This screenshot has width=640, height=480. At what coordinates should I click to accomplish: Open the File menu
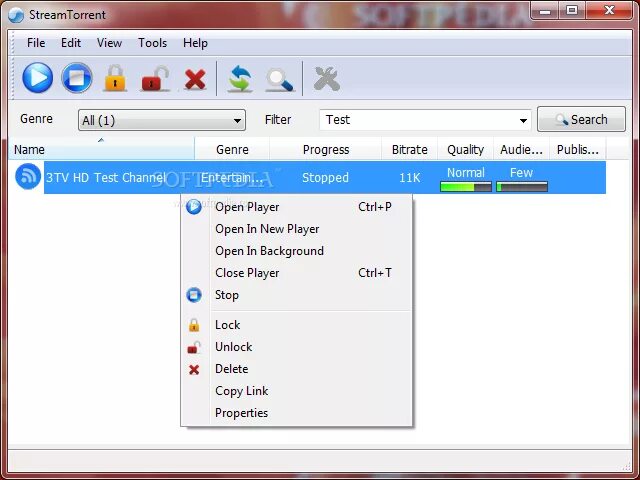36,43
